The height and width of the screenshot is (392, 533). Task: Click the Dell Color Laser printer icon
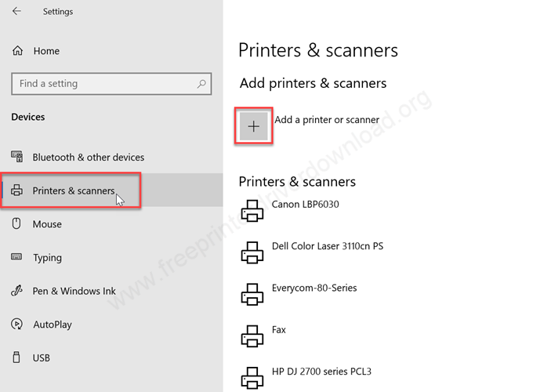click(x=252, y=252)
